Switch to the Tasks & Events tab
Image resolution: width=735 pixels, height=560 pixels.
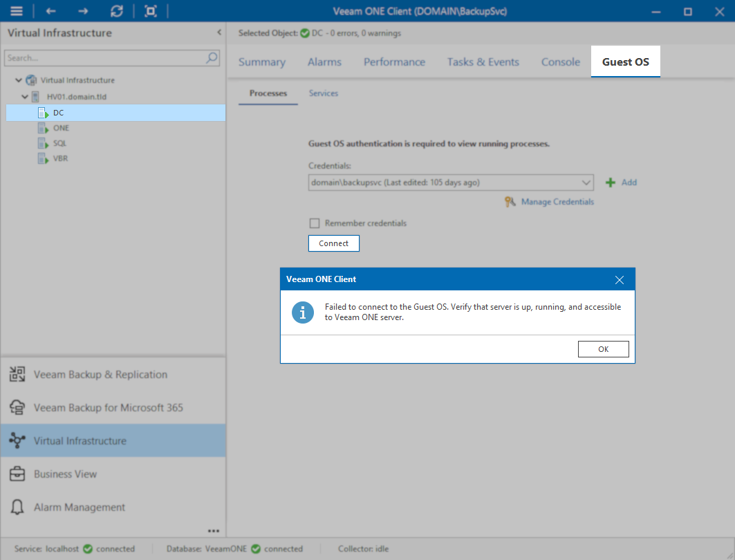pos(483,62)
